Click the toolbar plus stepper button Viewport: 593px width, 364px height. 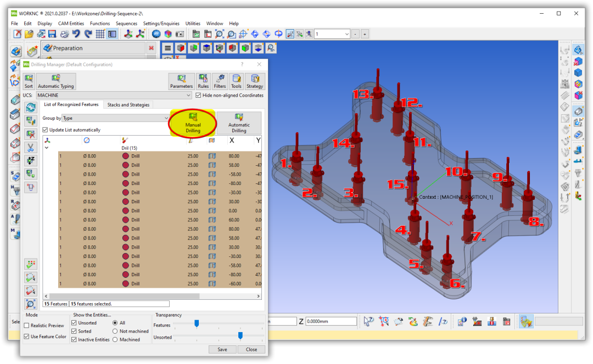click(x=365, y=34)
